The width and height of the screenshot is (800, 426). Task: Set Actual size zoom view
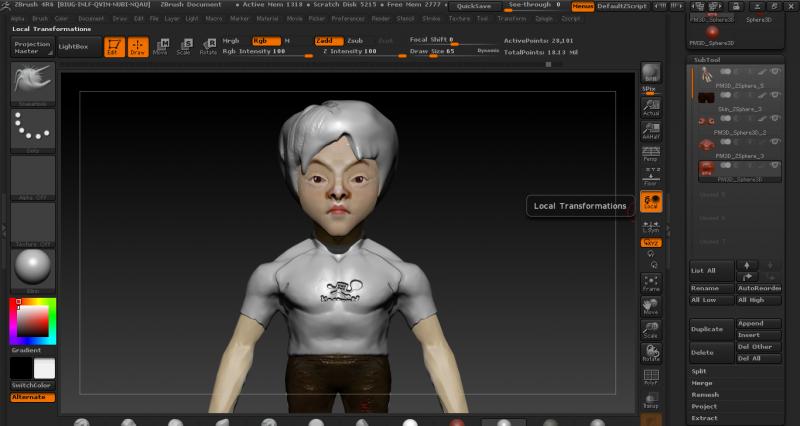[x=651, y=108]
